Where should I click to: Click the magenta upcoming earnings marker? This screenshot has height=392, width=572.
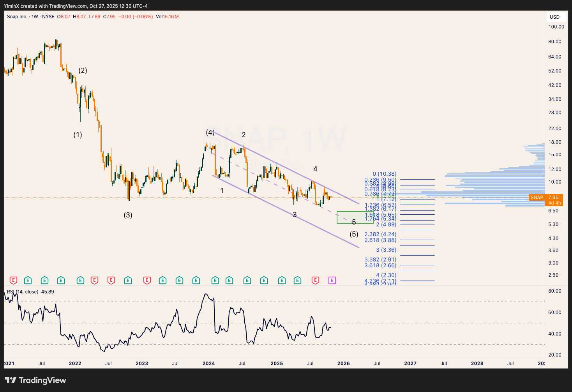pos(332,280)
